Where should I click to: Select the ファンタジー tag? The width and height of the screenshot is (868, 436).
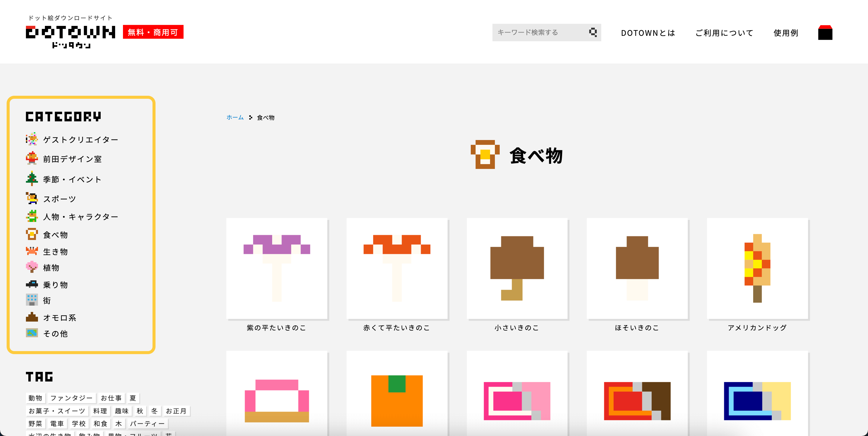click(71, 398)
